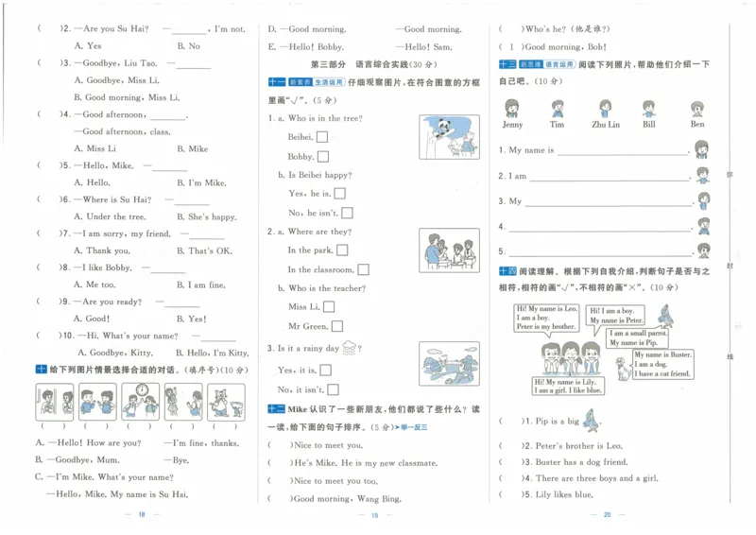Click the panda in the tree picture
Viewport: 756px width, 535px height.
(x=444, y=128)
